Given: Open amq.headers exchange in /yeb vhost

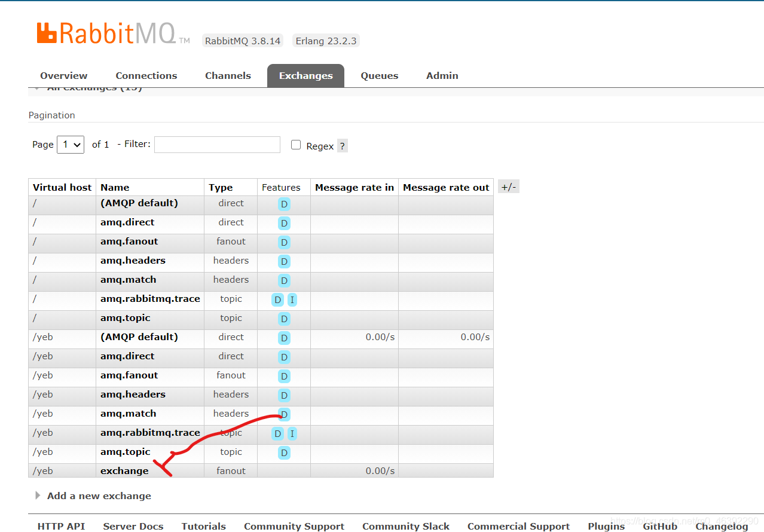Looking at the screenshot, I should point(133,395).
